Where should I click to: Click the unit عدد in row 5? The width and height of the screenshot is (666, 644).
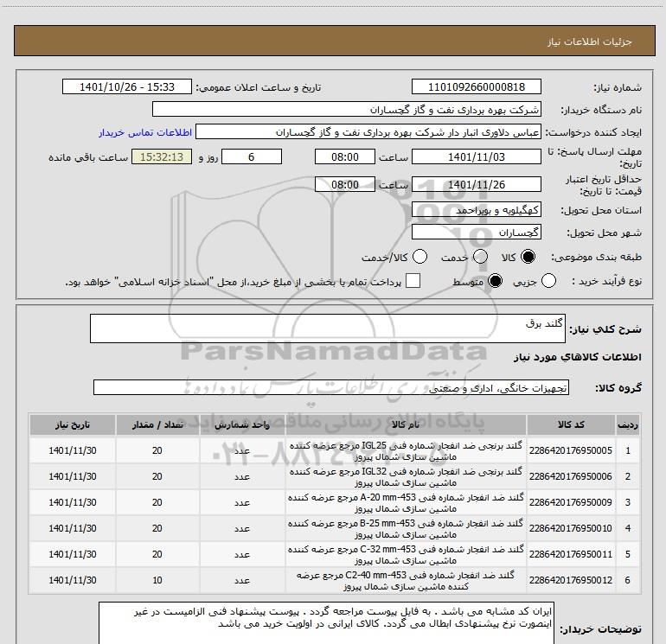point(242,554)
